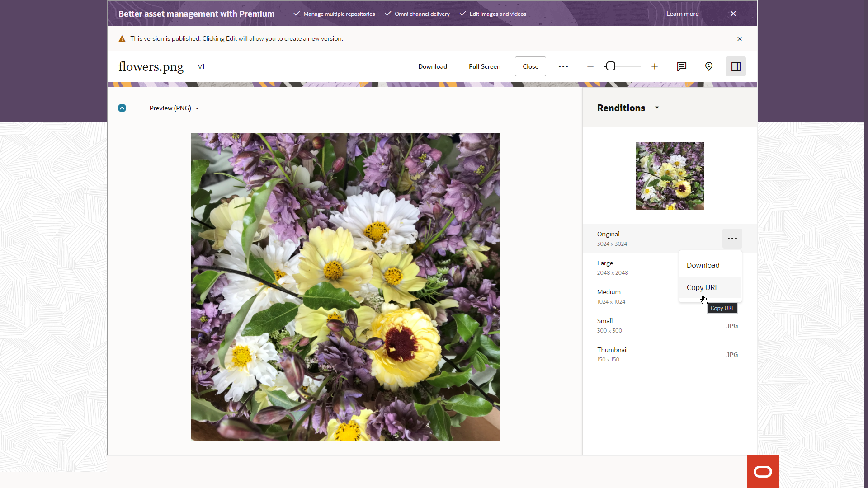Viewport: 868px width, 488px height.
Task: Click the flowers rendition thumbnail
Action: 670,176
